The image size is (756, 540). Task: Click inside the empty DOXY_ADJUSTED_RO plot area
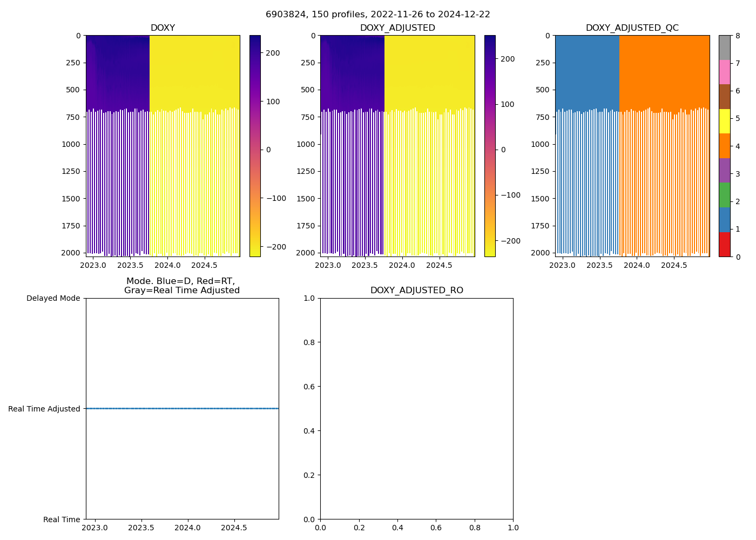point(416,409)
